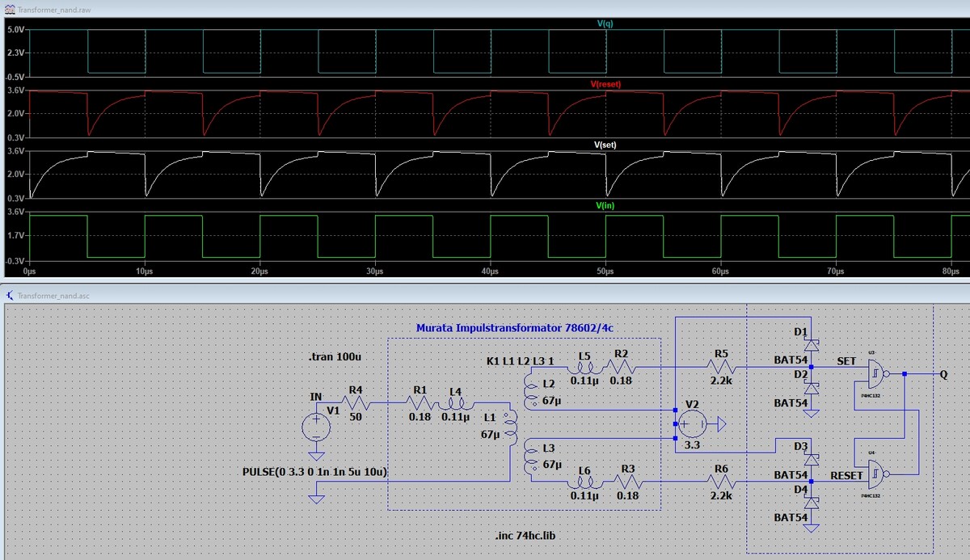The image size is (970, 560).
Task: Click the R5 2.2k resistor symbol
Action: [x=721, y=366]
